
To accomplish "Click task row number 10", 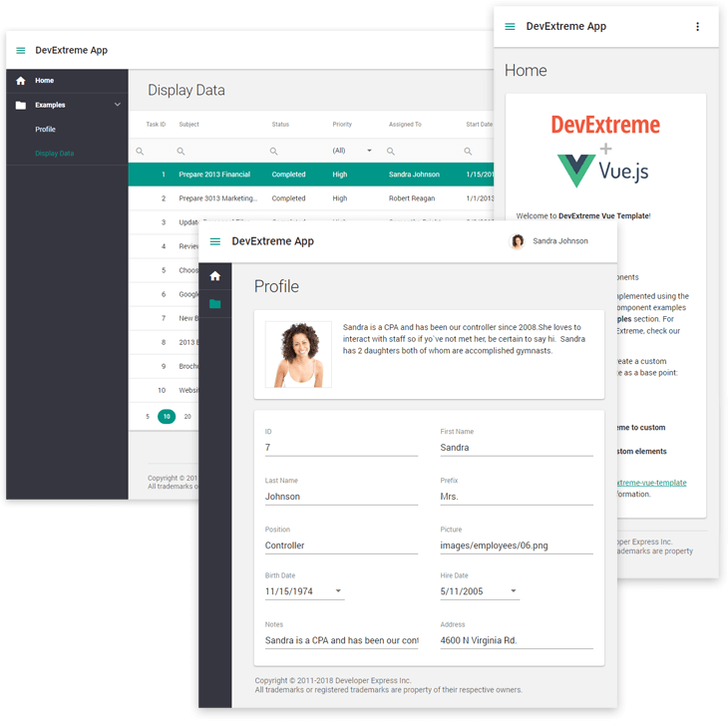I will pos(162,390).
